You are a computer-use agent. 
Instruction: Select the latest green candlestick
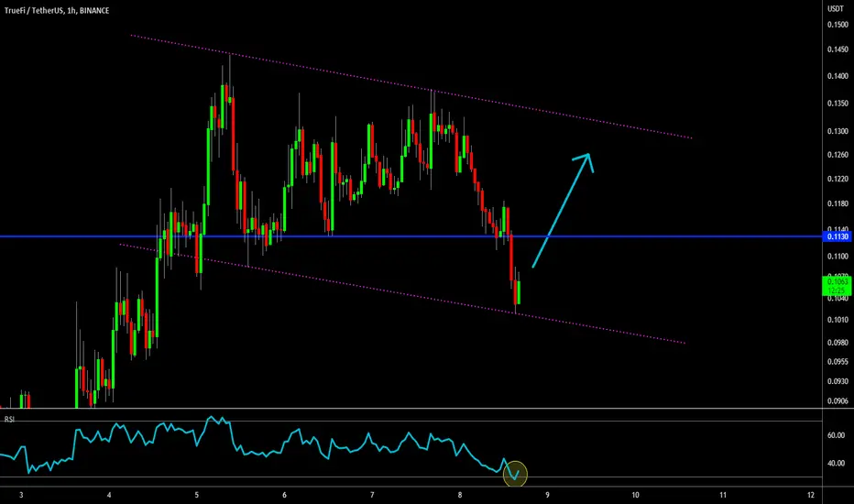click(519, 292)
